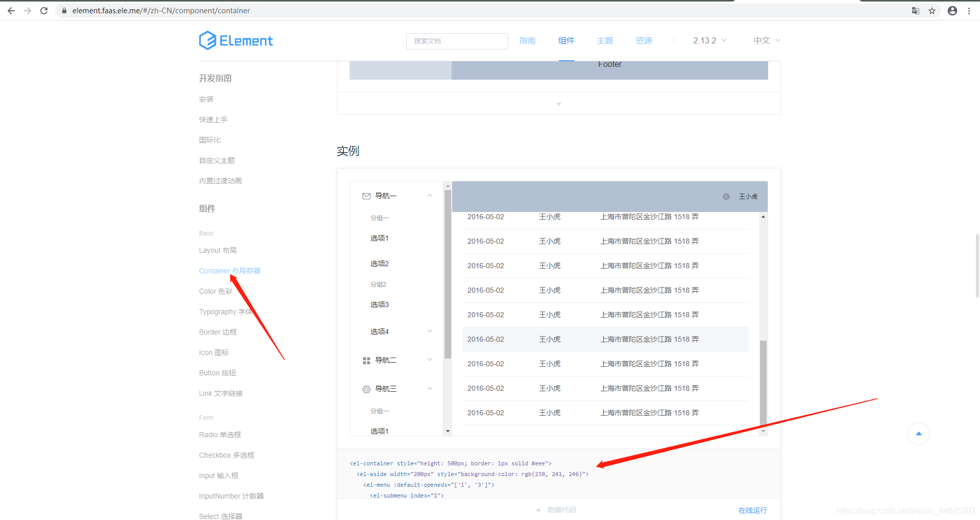Collapse the 导航一 submenu chevron
Image resolution: width=980 pixels, height=520 pixels.
click(430, 196)
